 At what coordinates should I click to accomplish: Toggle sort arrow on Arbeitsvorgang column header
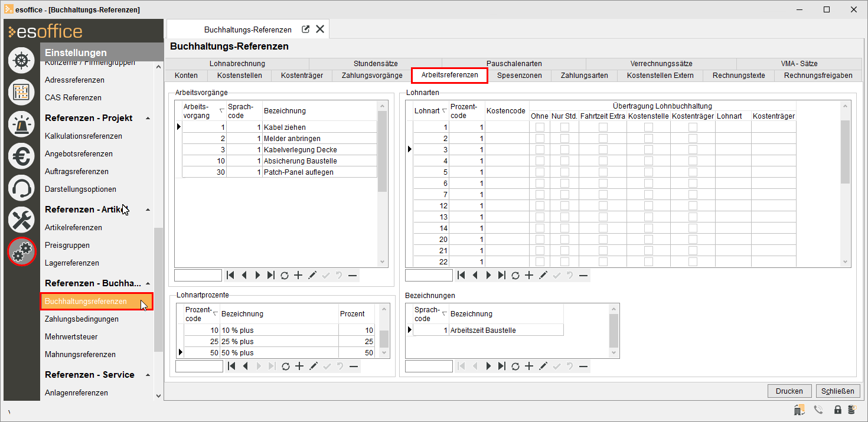click(x=221, y=110)
